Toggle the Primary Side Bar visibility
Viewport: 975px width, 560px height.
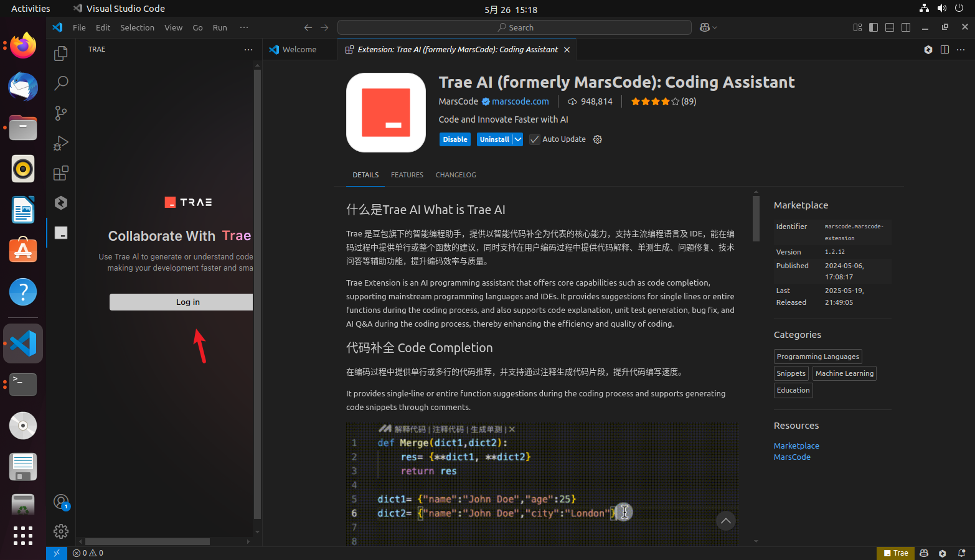[x=874, y=27]
